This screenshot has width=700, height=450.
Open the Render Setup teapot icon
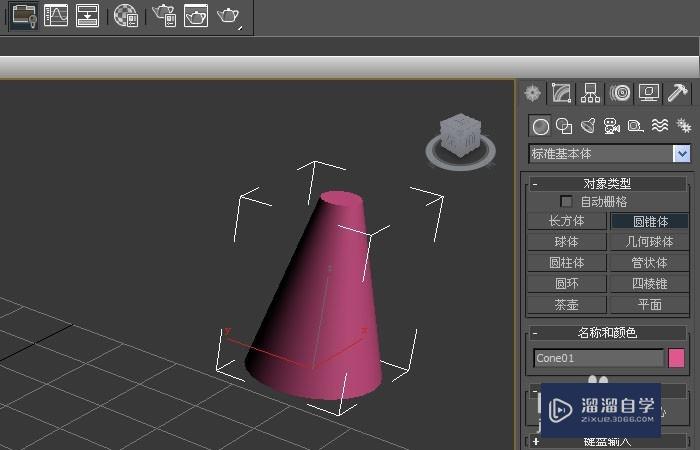(164, 16)
